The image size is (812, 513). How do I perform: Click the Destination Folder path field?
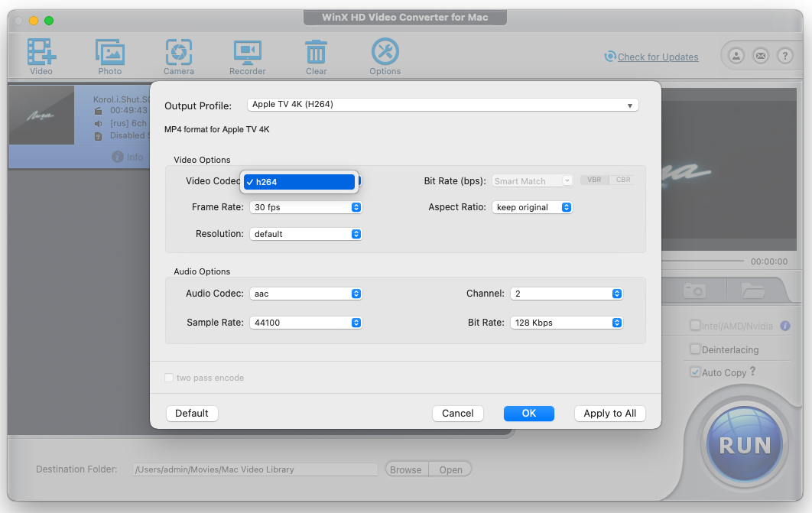click(255, 469)
